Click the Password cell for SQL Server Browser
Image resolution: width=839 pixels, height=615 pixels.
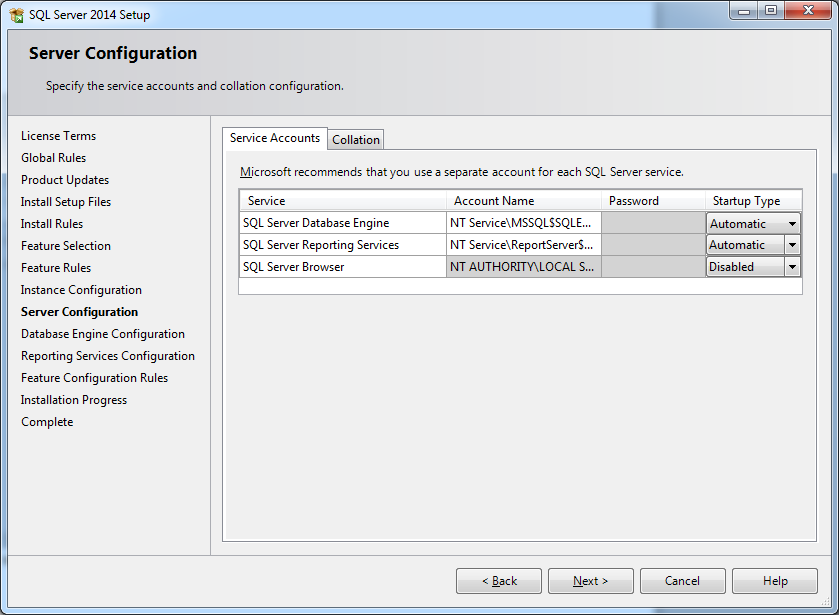tap(653, 267)
